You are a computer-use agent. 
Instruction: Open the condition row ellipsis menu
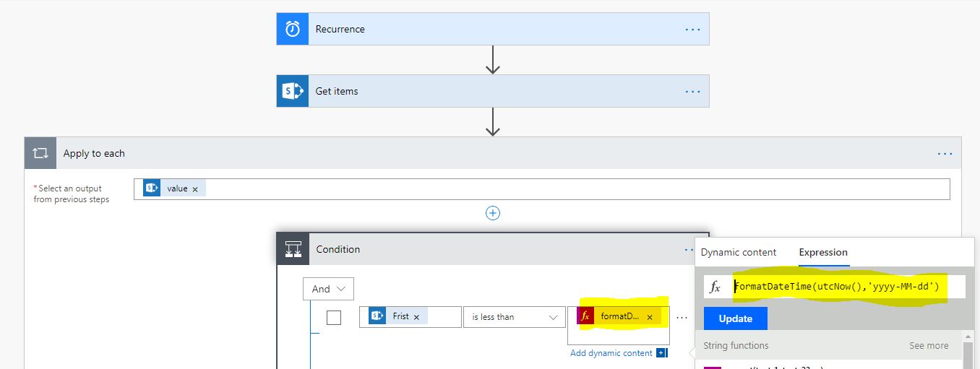682,317
